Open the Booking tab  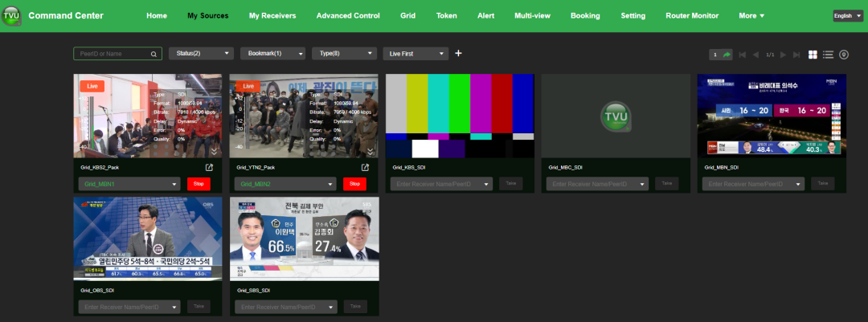click(585, 16)
